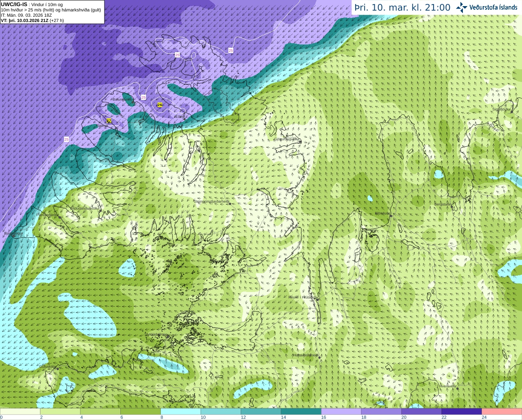Click the yellow 26 m/s gust marker
Image resolution: width=522 pixels, height=420 pixels.
[x=159, y=105]
